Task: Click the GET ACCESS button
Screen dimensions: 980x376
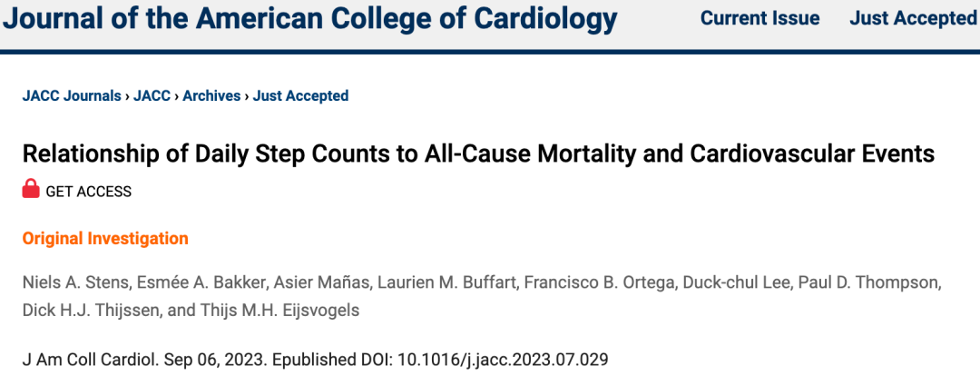Action: click(x=88, y=192)
